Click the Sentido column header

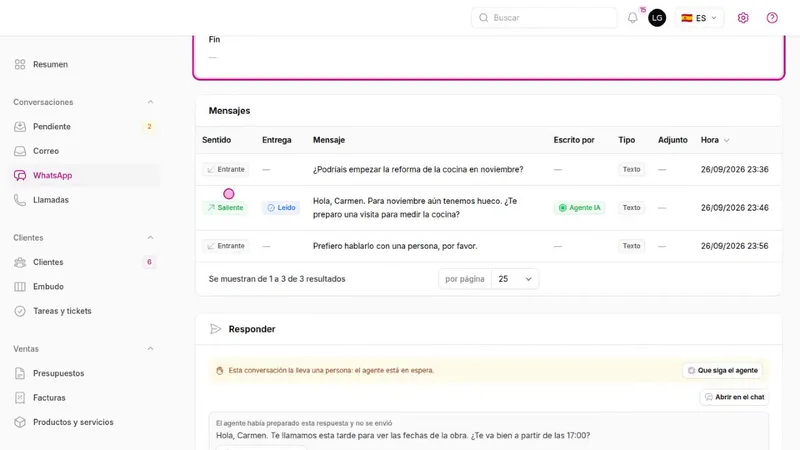(x=216, y=140)
